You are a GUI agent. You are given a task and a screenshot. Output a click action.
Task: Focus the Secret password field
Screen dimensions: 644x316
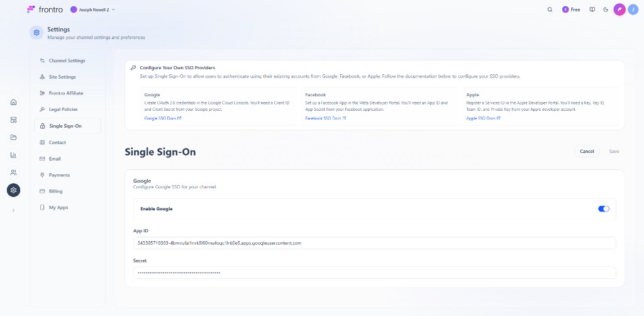(x=374, y=273)
